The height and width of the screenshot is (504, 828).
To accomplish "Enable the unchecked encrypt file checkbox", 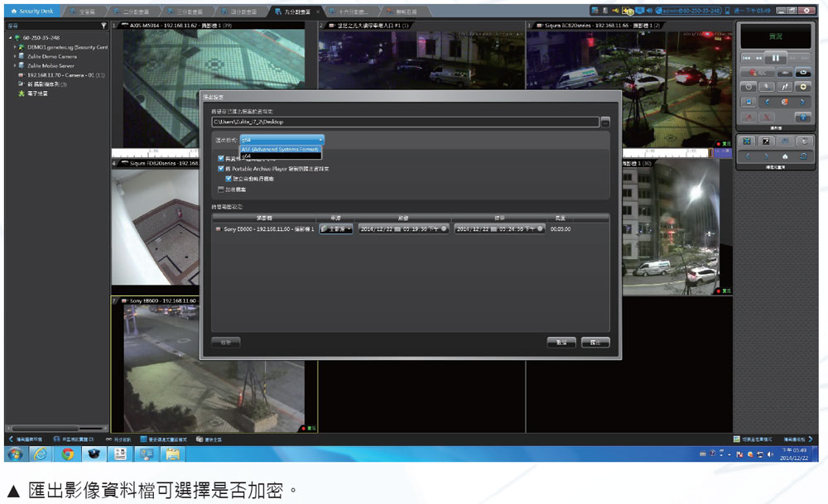I will pyautogui.click(x=221, y=190).
